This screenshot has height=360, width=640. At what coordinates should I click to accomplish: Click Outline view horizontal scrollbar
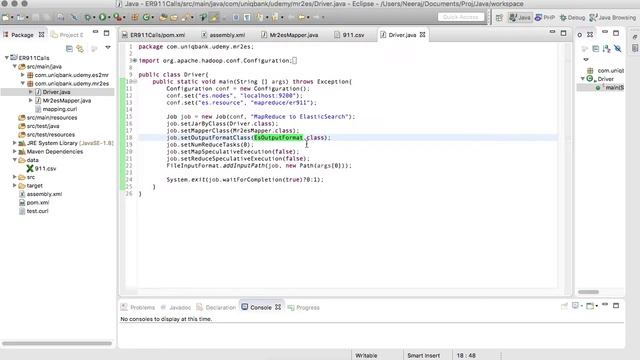(588, 292)
